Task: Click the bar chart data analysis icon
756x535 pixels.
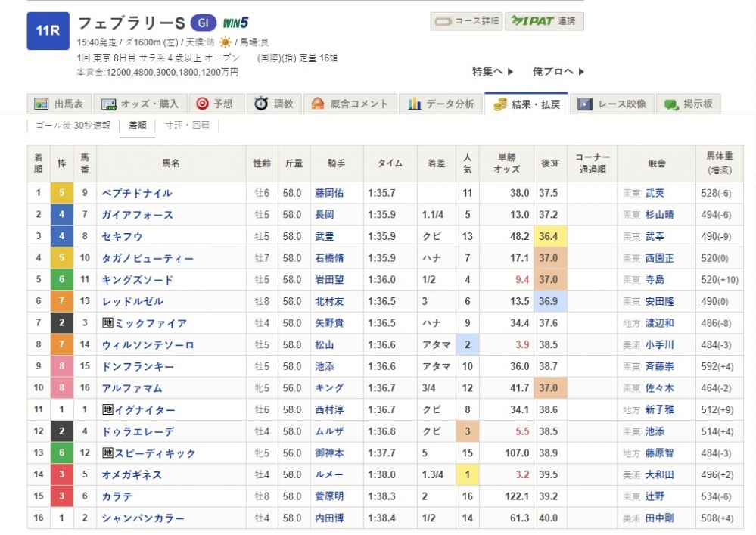Action: point(415,104)
